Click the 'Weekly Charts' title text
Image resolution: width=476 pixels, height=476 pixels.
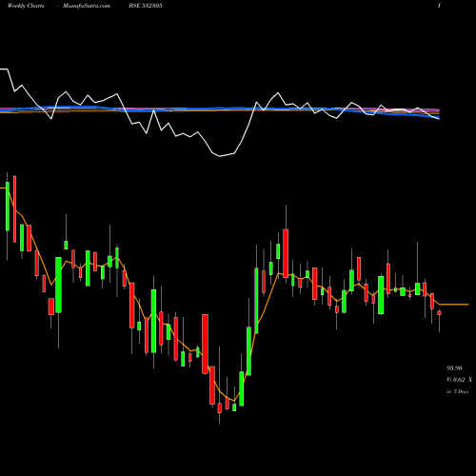(26, 6)
